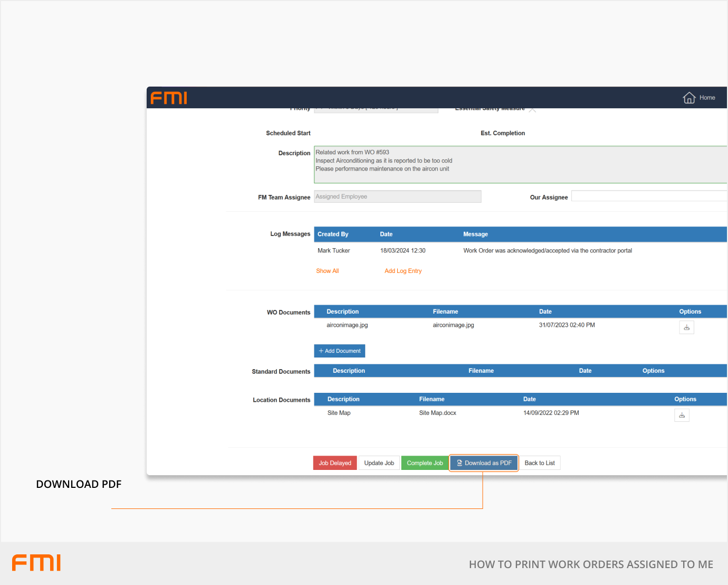This screenshot has height=585, width=728.
Task: Click the Job Delayed button
Action: pyautogui.click(x=334, y=463)
